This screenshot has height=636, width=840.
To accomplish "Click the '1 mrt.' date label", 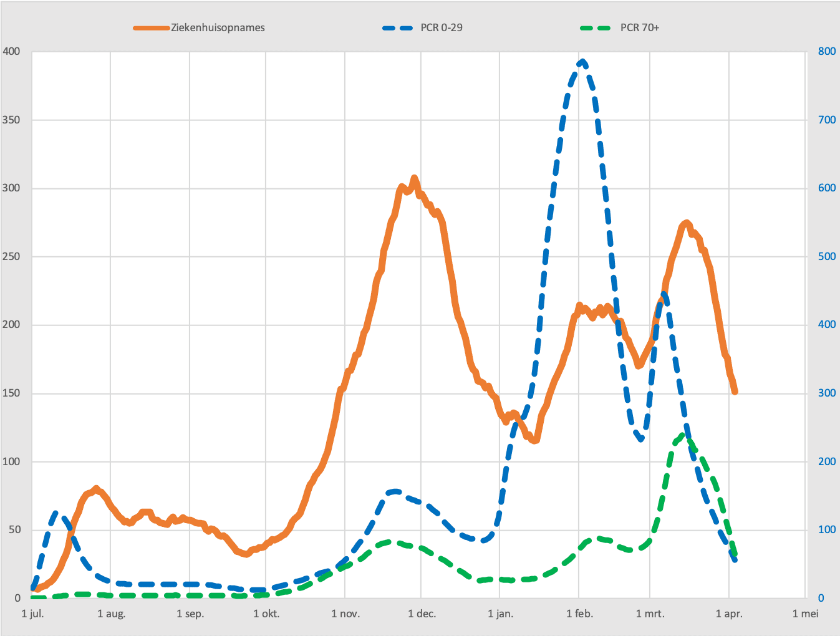I will pyautogui.click(x=650, y=614).
